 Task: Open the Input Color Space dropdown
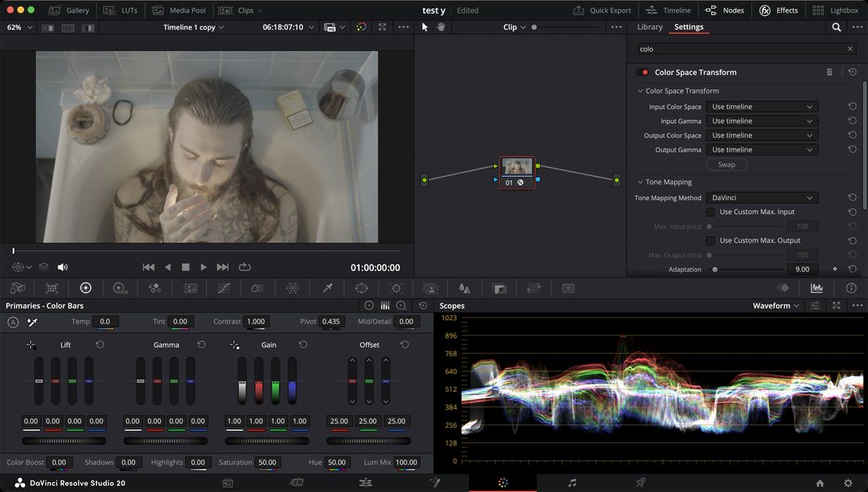coord(762,107)
